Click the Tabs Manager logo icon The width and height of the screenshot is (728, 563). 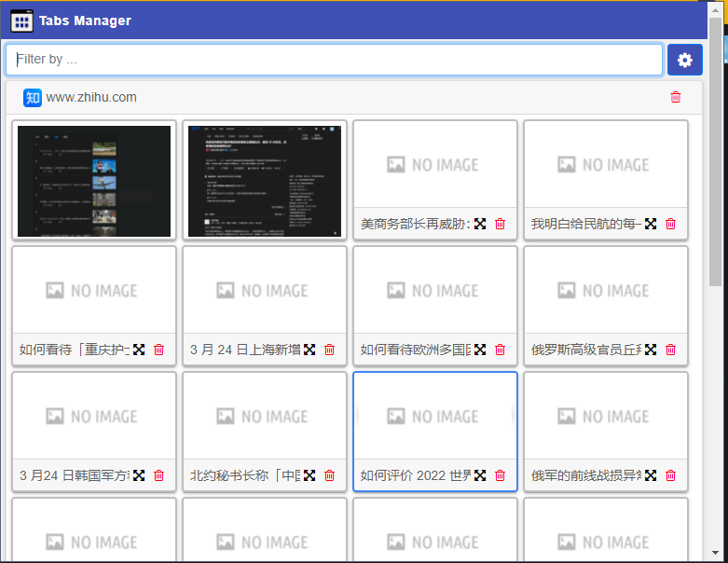(x=21, y=21)
